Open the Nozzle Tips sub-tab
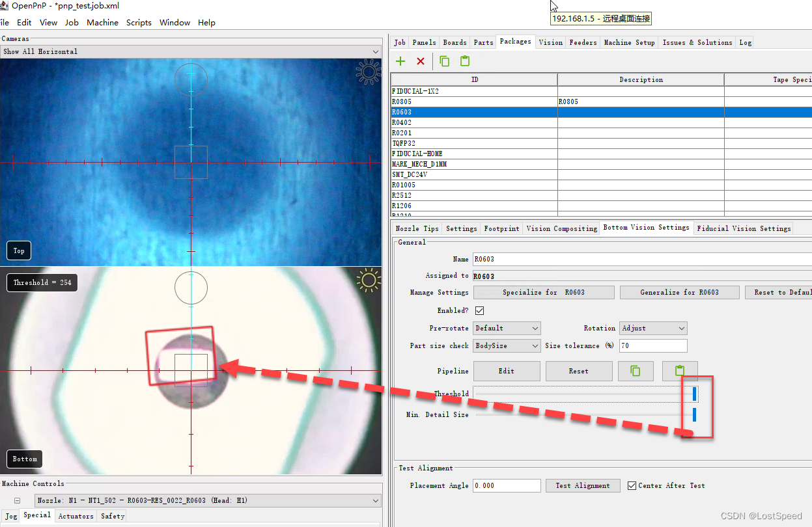The height and width of the screenshot is (527, 812). [x=417, y=228]
